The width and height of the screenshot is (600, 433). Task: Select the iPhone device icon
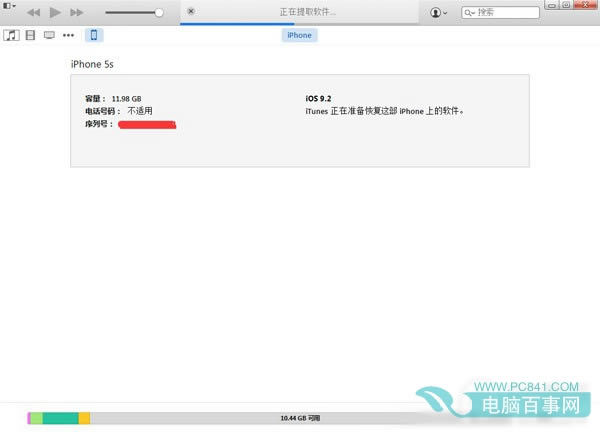tap(94, 35)
